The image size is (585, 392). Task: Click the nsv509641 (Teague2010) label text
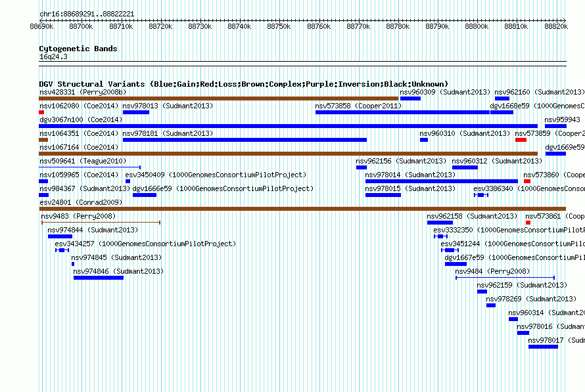(83, 161)
